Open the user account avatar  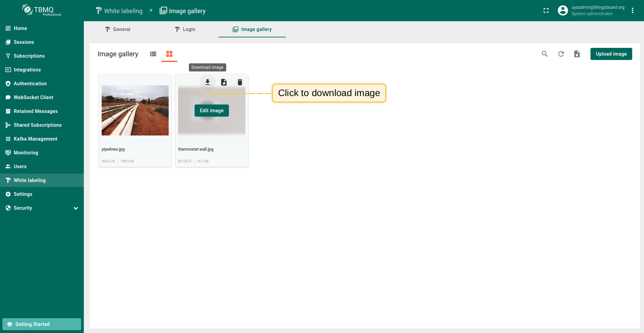pos(563,11)
